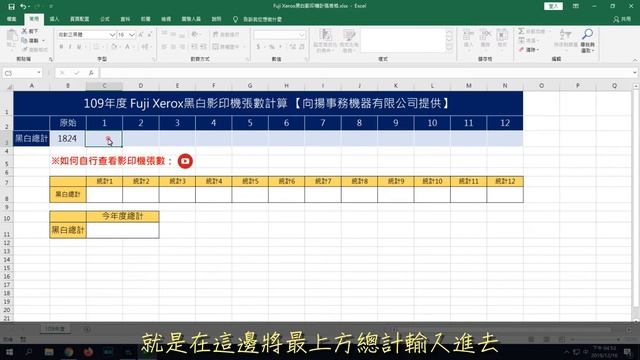
Task: Click the Accounting dollar format icon
Action: 258,47
